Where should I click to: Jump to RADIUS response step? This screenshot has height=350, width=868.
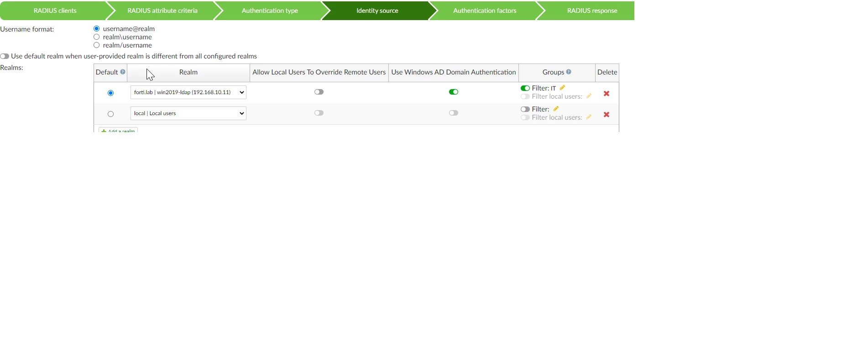(x=592, y=11)
